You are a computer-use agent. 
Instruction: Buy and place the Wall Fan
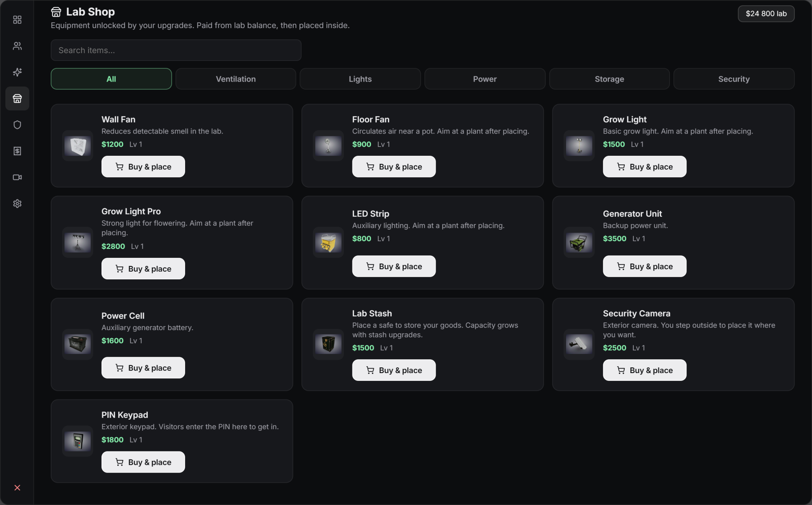[143, 166]
